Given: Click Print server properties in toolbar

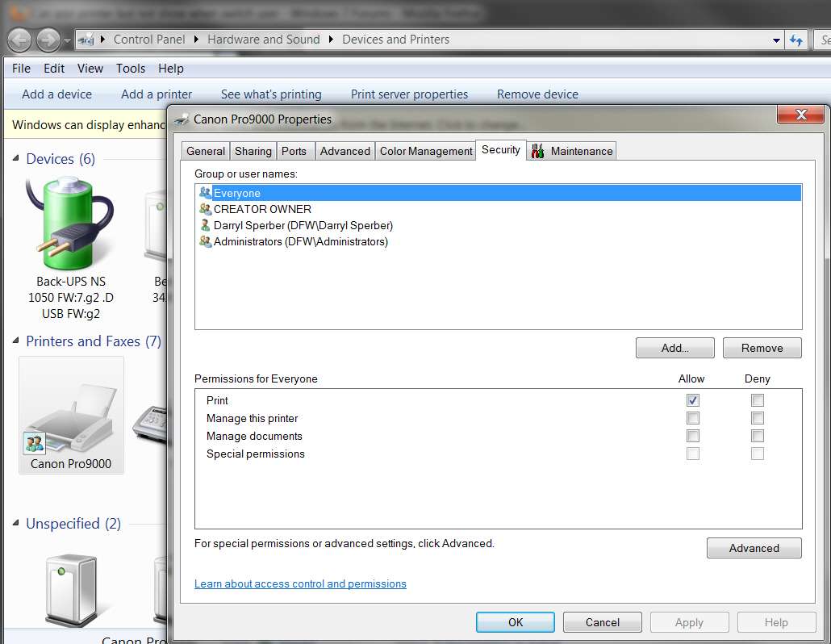Looking at the screenshot, I should [409, 94].
